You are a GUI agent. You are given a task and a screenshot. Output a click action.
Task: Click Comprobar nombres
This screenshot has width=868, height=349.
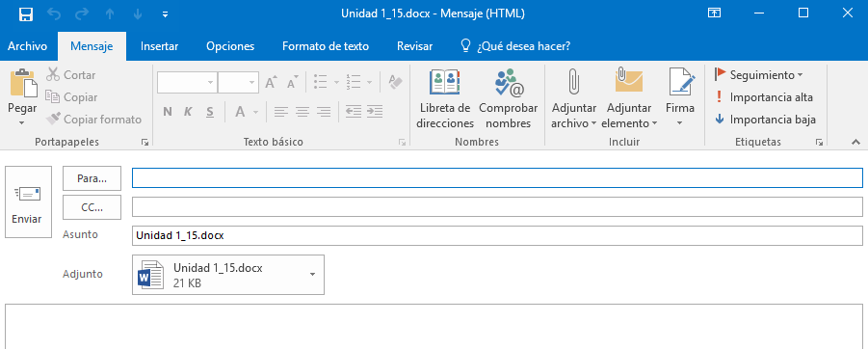click(508, 99)
